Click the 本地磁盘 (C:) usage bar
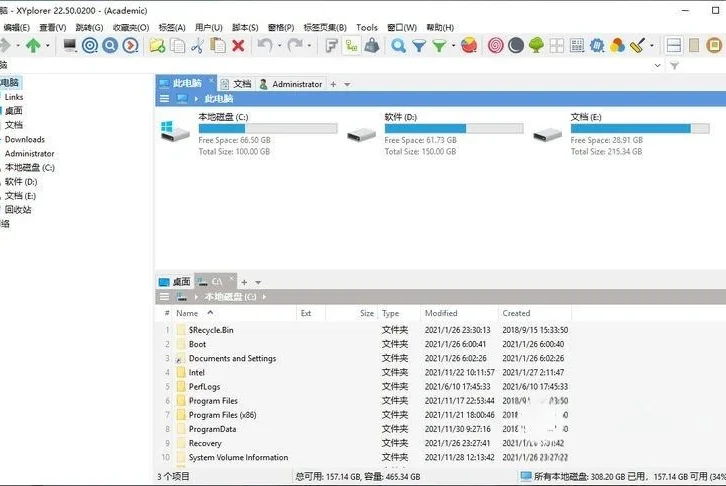The width and height of the screenshot is (726, 486). [268, 128]
